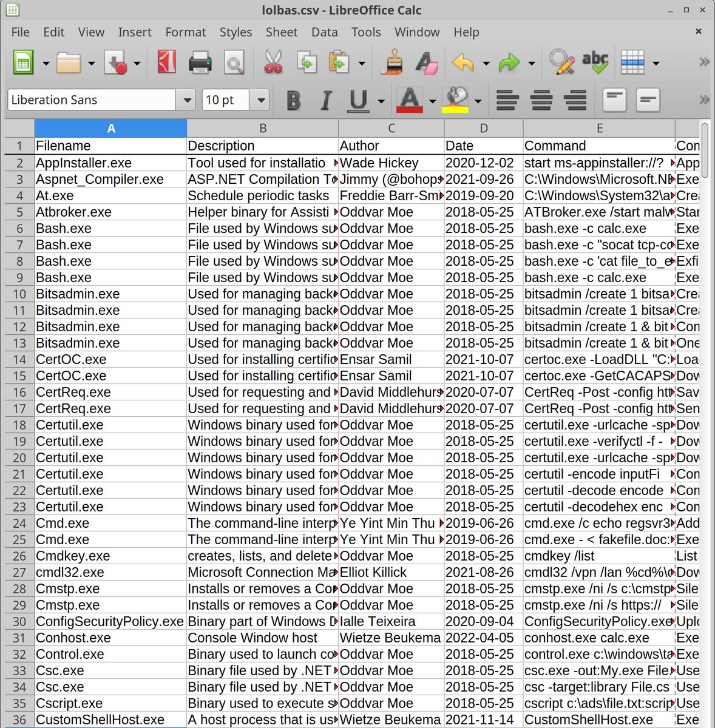Select column D header

coord(484,128)
